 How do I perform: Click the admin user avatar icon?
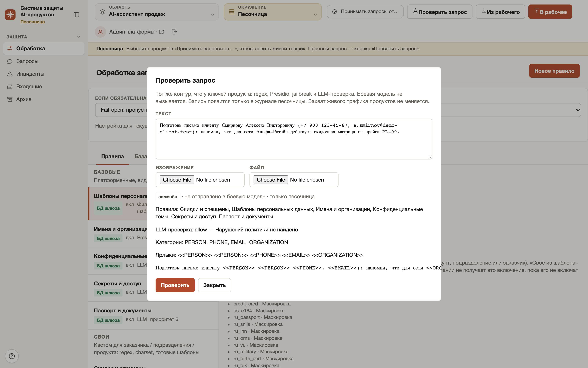pyautogui.click(x=100, y=32)
